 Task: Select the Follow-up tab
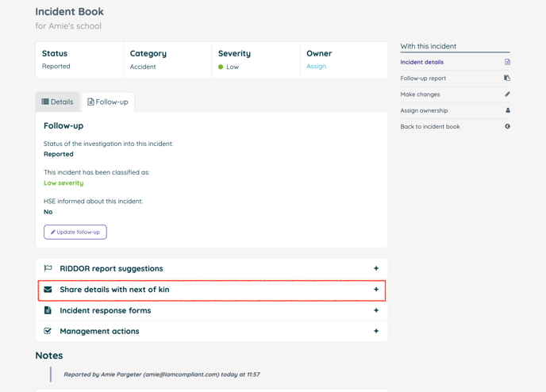click(x=108, y=102)
